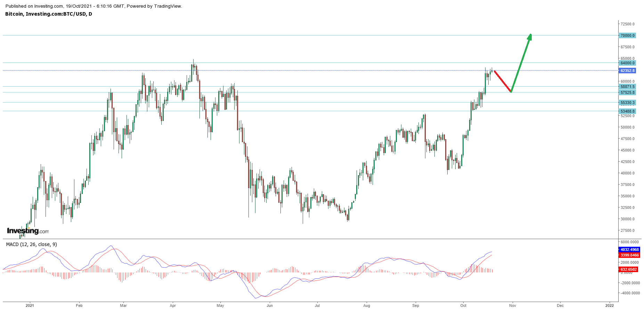Select the 58871.5 support level label
The height and width of the screenshot is (310, 644).
(627, 87)
